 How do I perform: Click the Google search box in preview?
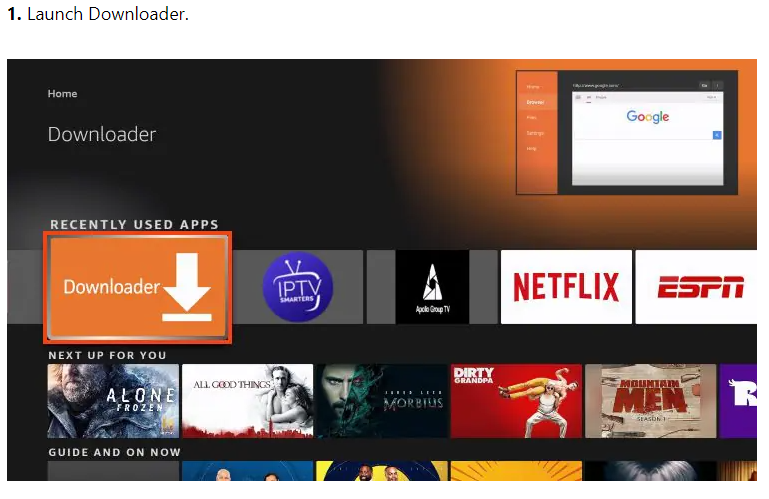click(642, 135)
